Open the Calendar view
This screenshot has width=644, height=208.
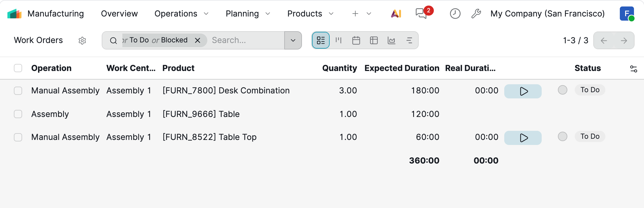pyautogui.click(x=356, y=40)
